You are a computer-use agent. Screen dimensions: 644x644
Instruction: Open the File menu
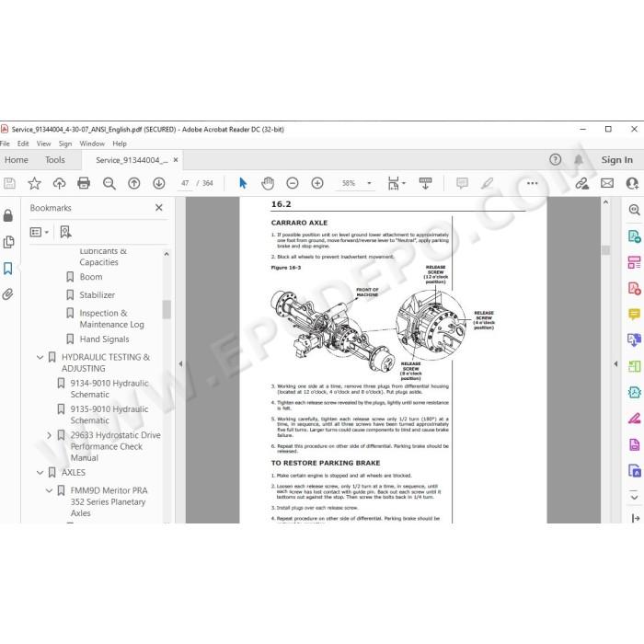tap(5, 144)
